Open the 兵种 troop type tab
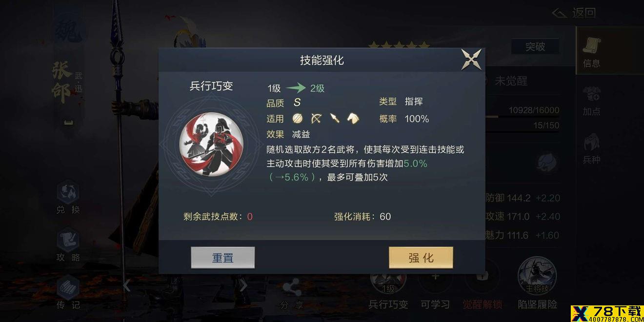 [592, 148]
